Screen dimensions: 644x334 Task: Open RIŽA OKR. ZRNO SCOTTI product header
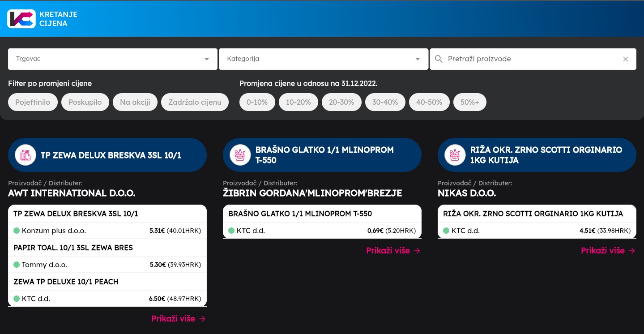tap(537, 155)
